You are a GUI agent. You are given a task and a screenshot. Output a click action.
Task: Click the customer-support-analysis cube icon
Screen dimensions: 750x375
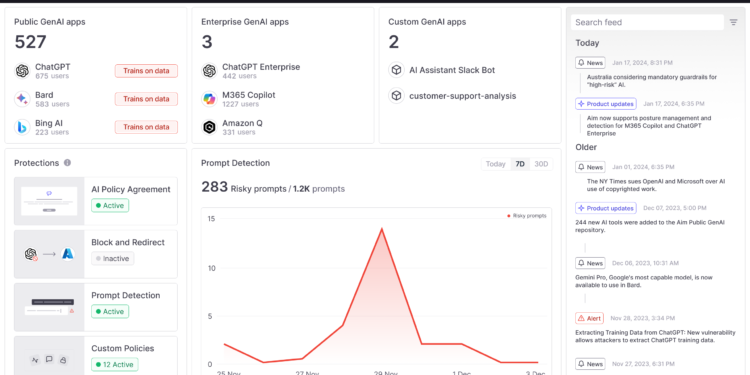pos(396,96)
